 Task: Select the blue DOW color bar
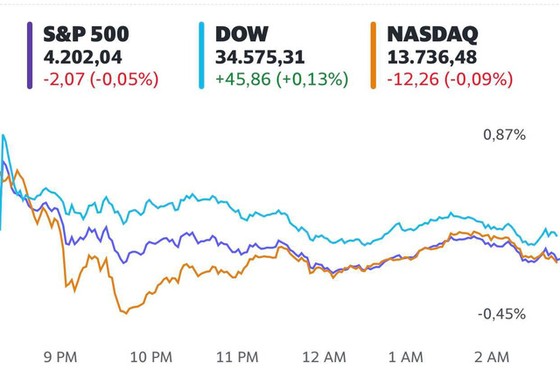[201, 55]
